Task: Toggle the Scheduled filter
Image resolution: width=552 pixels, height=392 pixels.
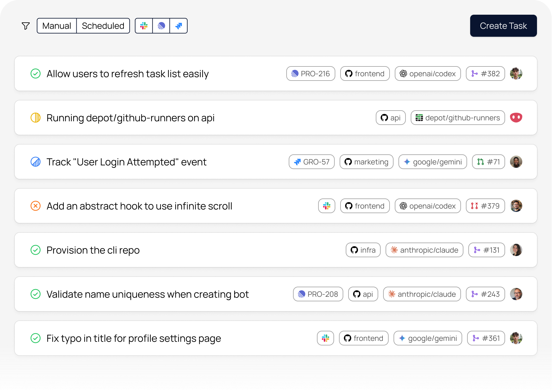Action: [x=103, y=26]
